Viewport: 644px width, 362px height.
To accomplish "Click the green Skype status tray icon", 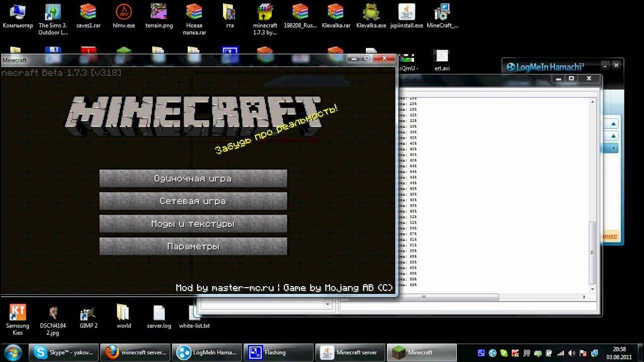I will click(504, 353).
